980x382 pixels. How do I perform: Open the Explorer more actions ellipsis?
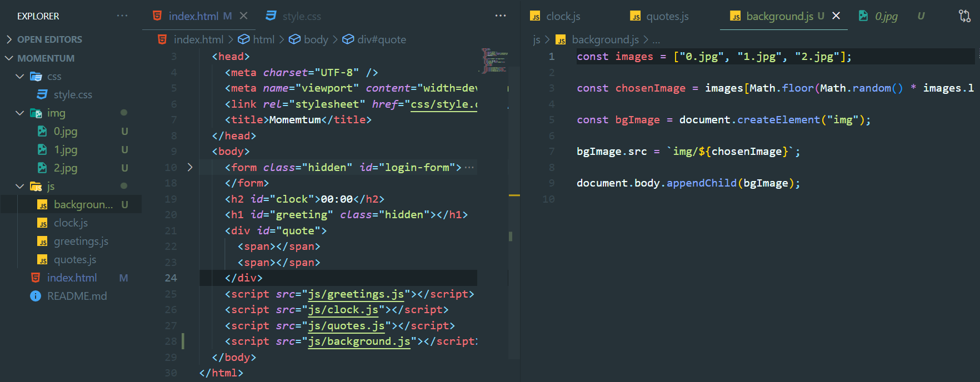(122, 16)
